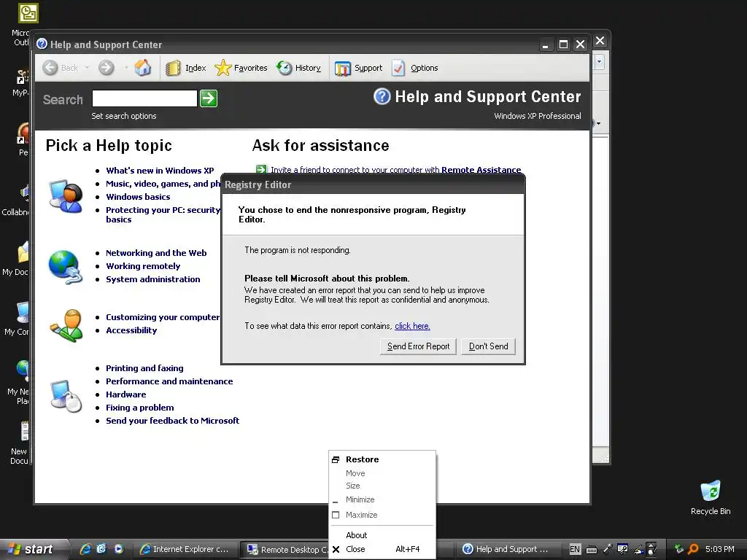Screen dimensions: 747x560
Task: Choose Restore in the context menu
Action: 382,459
